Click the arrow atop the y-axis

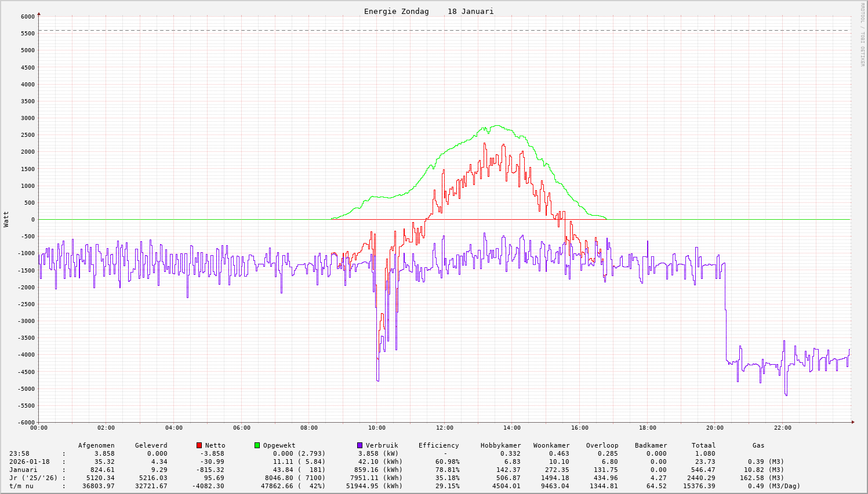tap(39, 13)
